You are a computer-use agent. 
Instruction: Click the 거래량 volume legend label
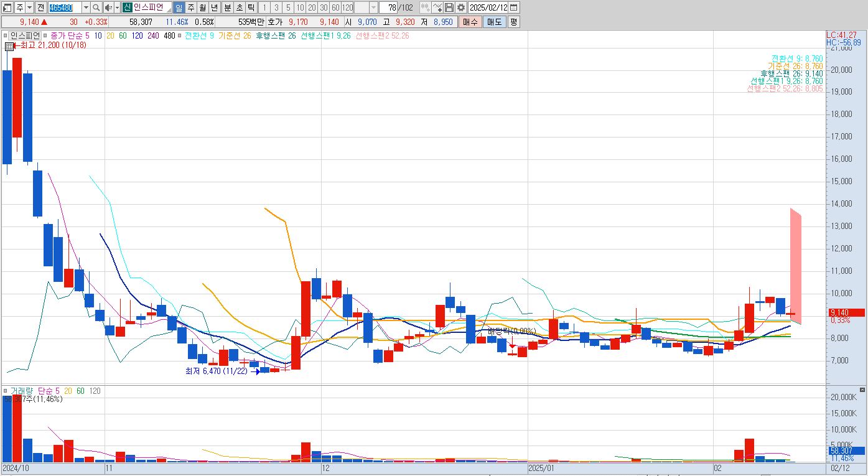(22, 391)
